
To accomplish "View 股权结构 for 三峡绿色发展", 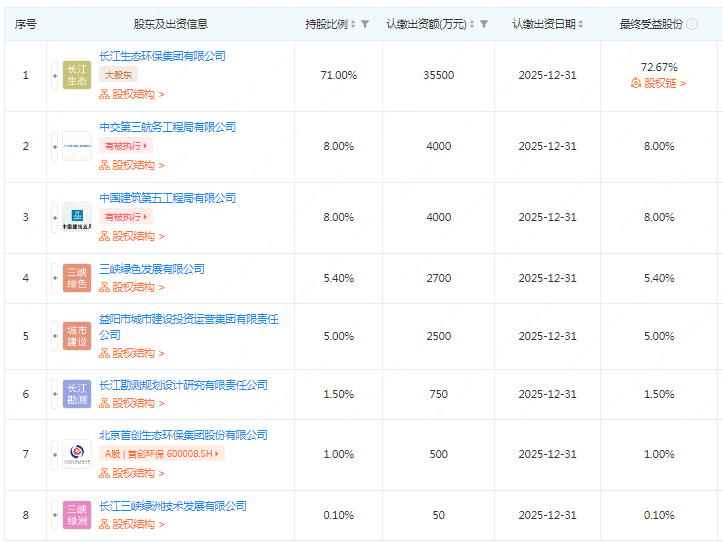I will click(x=132, y=288).
